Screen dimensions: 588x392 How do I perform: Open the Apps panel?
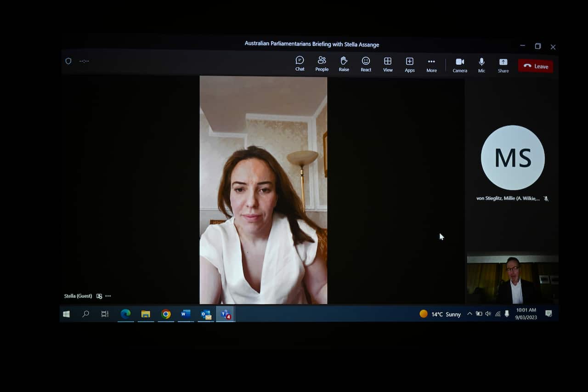tap(409, 63)
